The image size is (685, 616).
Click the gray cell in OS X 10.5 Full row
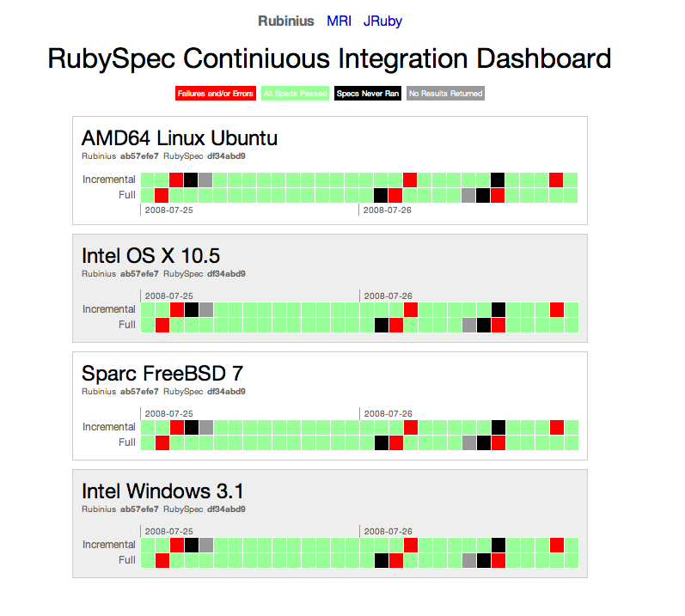pos(469,326)
